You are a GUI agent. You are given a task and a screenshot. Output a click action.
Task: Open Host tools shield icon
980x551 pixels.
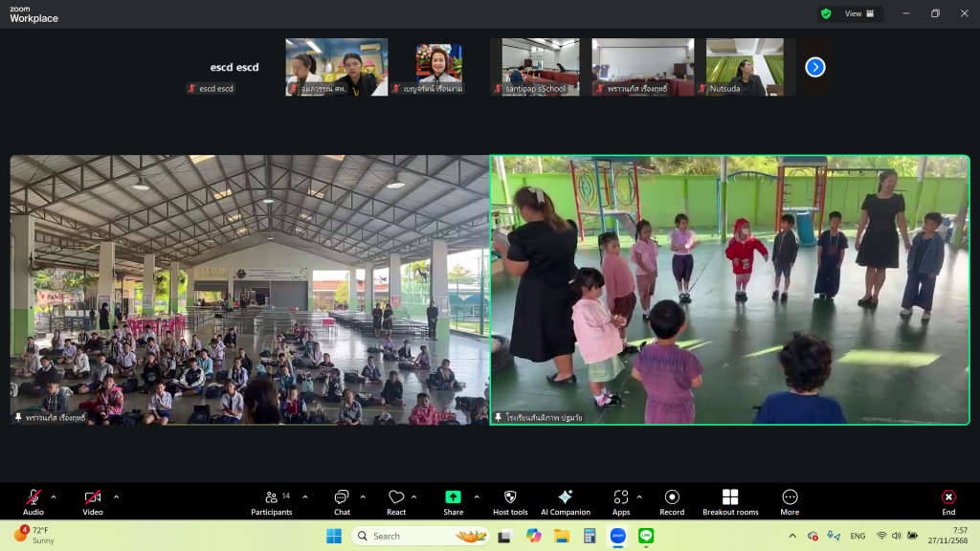[510, 501]
